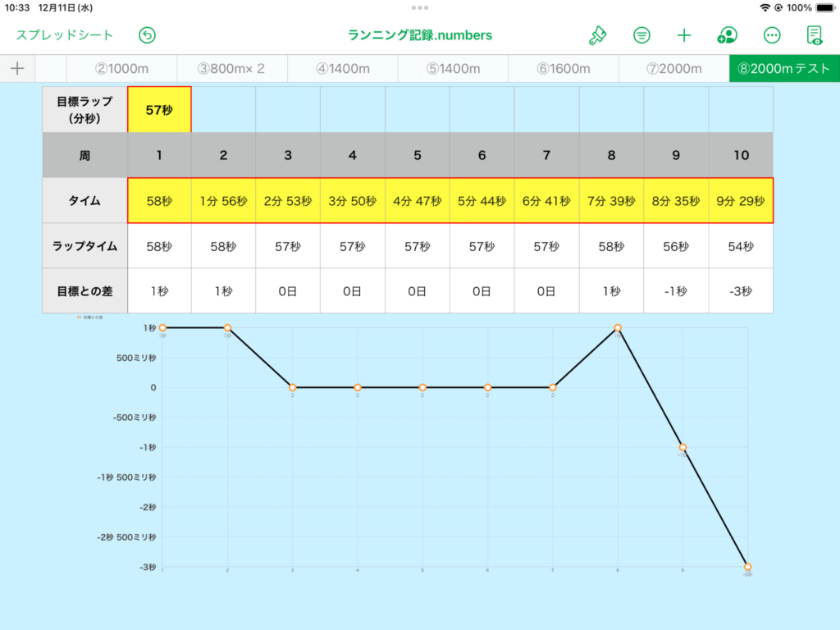Screen dimensions: 840x630
Task: Select the 6分 41秒 time cell
Action: [546, 201]
